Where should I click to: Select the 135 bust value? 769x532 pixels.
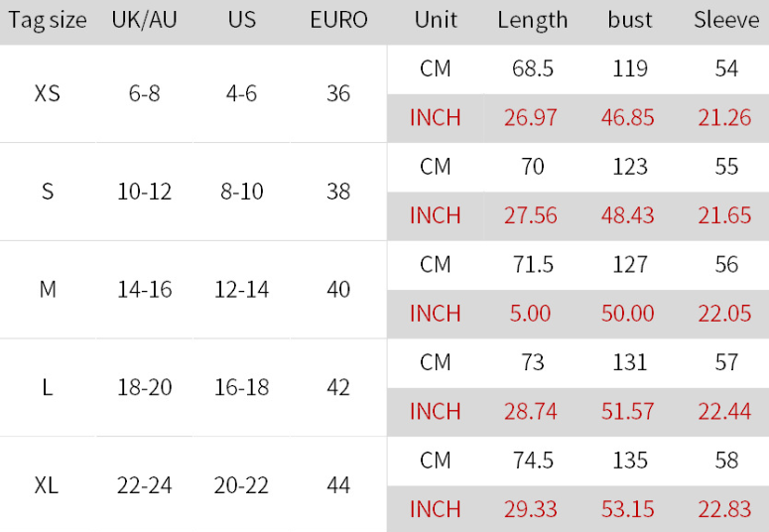(x=630, y=461)
